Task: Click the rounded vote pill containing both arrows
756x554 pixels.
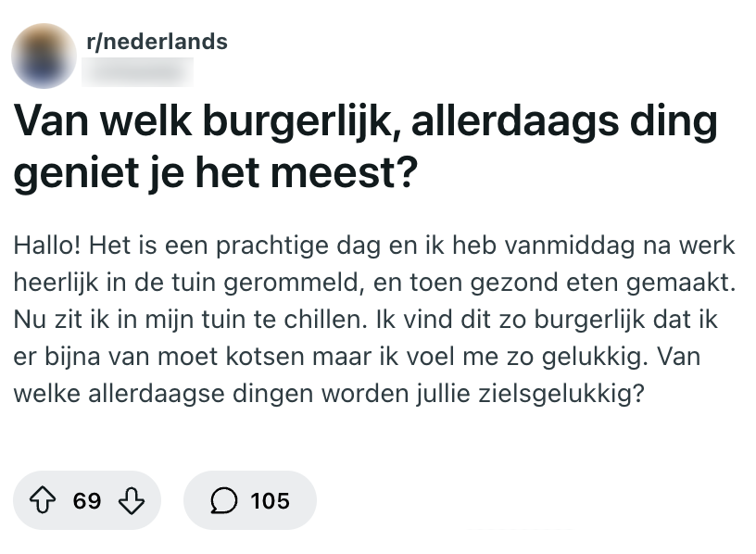Action: tap(87, 500)
